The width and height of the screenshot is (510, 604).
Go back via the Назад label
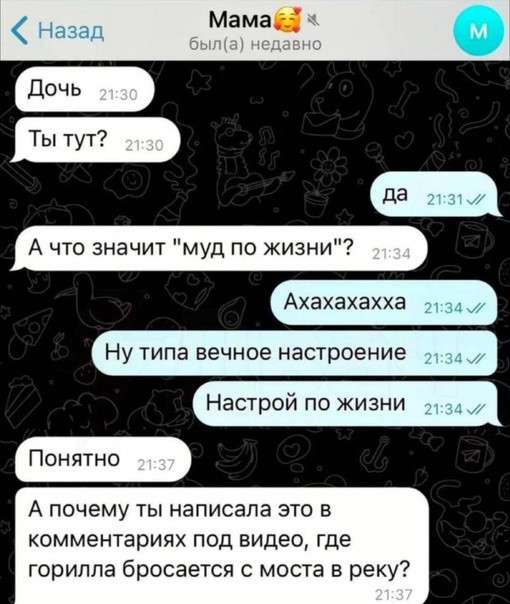pos(71,31)
